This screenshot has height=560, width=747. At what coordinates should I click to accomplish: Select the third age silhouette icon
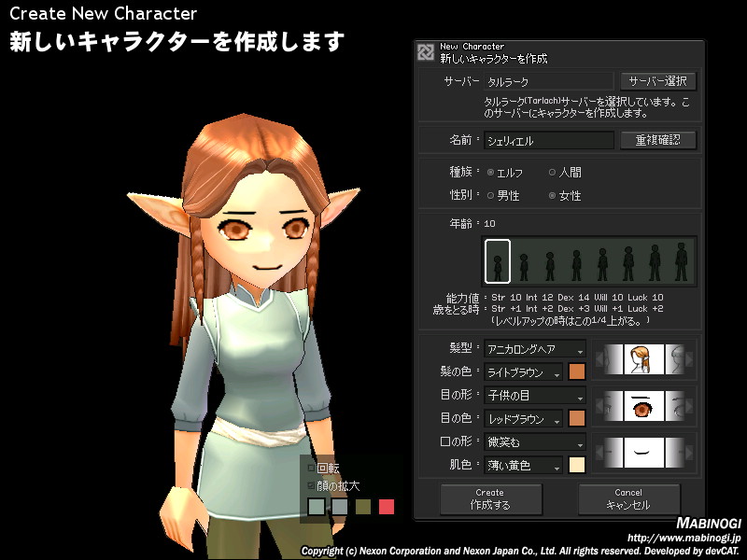(550, 266)
